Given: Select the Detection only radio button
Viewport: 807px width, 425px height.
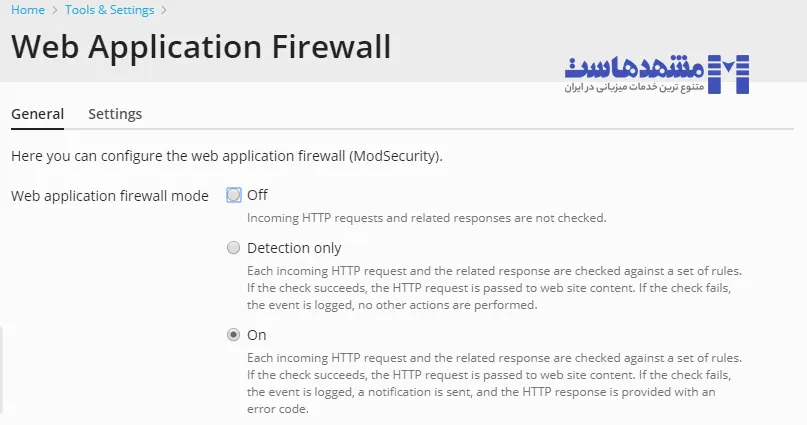Looking at the screenshot, I should 234,248.
